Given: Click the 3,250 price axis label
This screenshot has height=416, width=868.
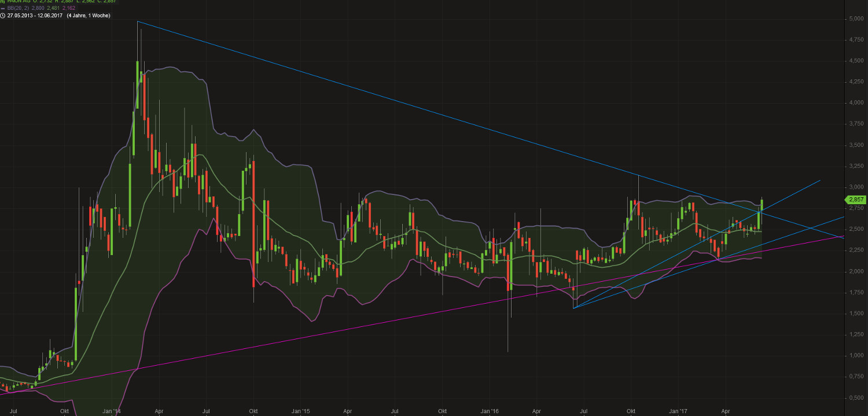Looking at the screenshot, I should [x=857, y=166].
